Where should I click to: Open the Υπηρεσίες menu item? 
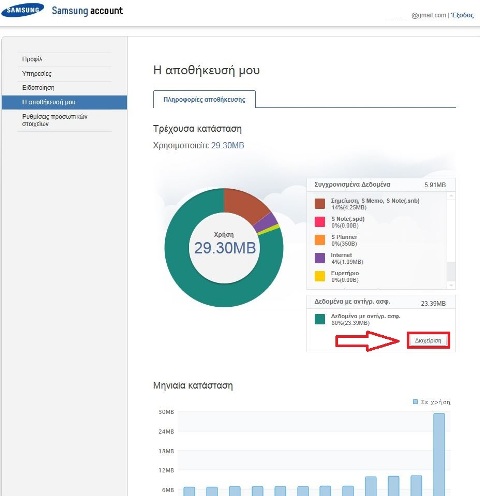tap(37, 74)
